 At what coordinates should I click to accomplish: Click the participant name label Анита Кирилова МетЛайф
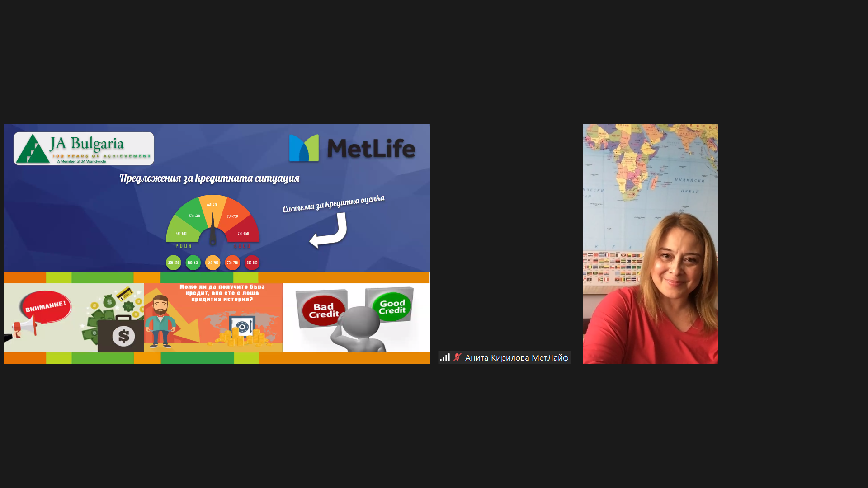click(516, 357)
